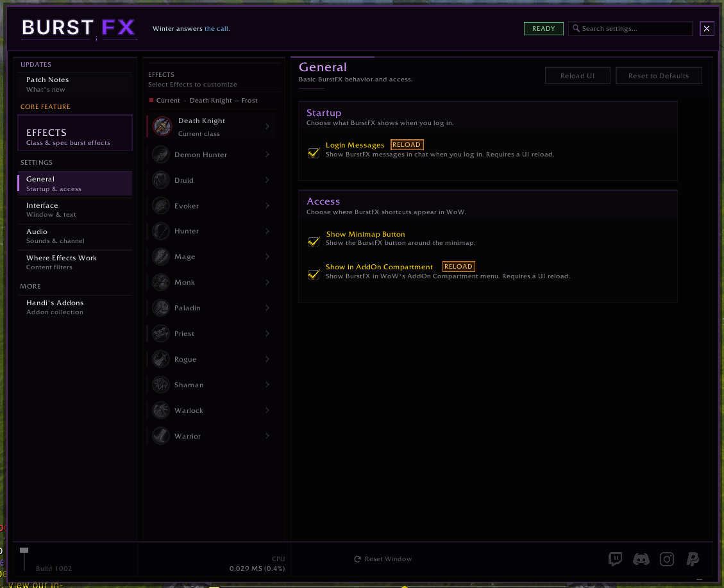
Task: Expand the Paladin row chevron
Action: (267, 308)
